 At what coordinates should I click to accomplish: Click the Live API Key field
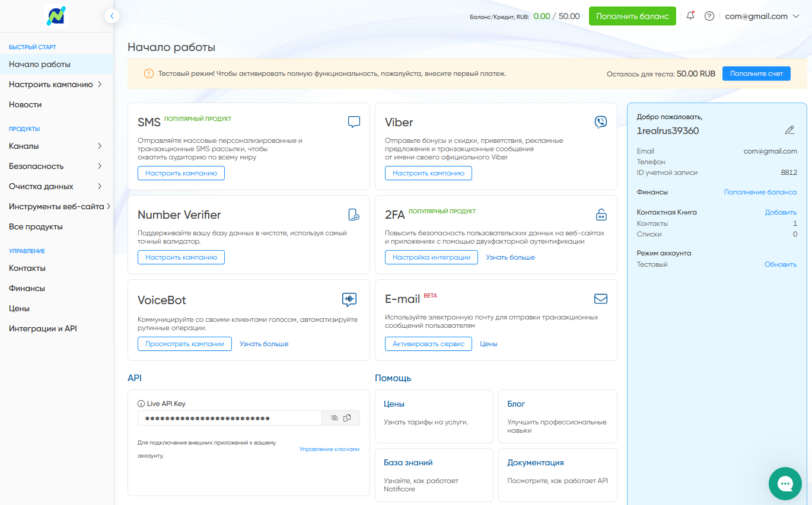coord(230,418)
